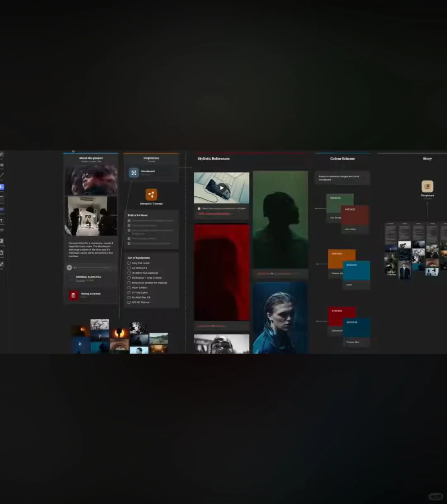The height and width of the screenshot is (504, 447).
Task: Open the man in hat storyboard image
Action: [404, 270]
